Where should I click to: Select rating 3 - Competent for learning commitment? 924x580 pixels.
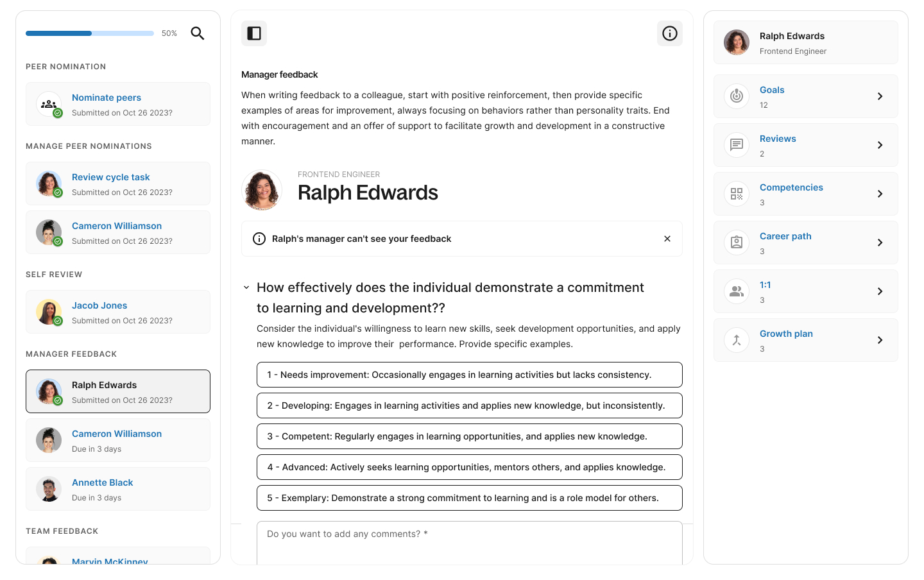click(x=469, y=436)
